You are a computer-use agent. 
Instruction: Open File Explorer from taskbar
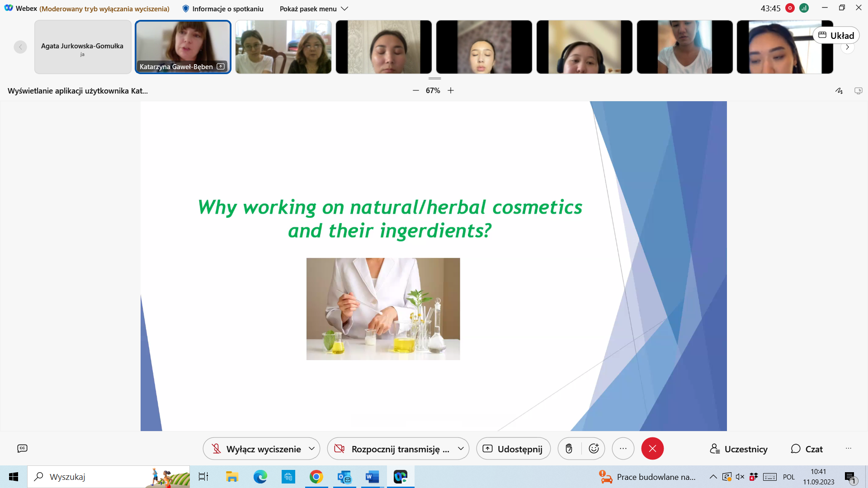point(232,477)
